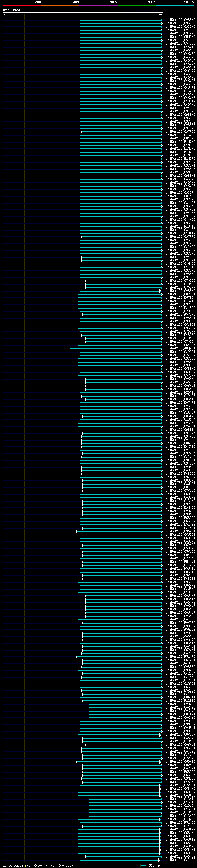Select the UniRef100_B6T9S4 label
197x868 pixels.
(180, 297)
